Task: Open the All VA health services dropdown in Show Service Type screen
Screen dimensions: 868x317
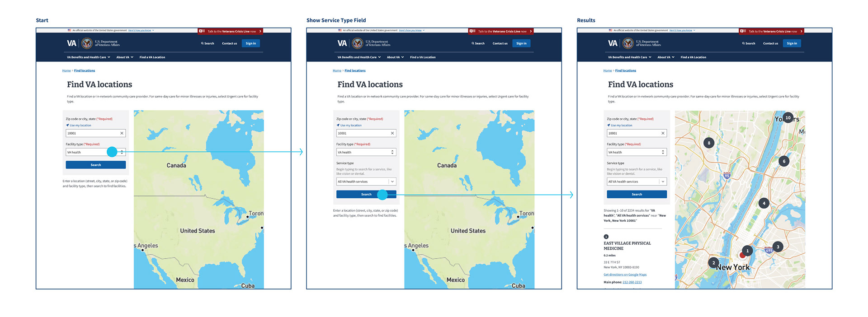Action: point(366,182)
